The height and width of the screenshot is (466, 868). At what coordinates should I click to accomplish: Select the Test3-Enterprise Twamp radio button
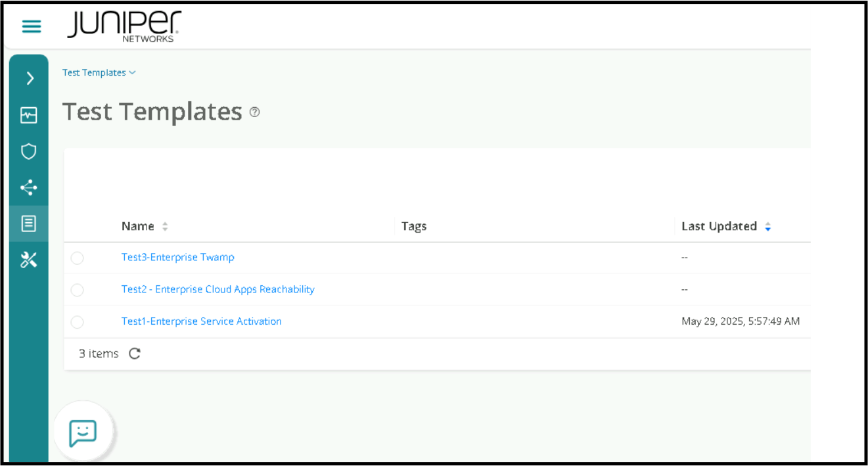(x=78, y=258)
